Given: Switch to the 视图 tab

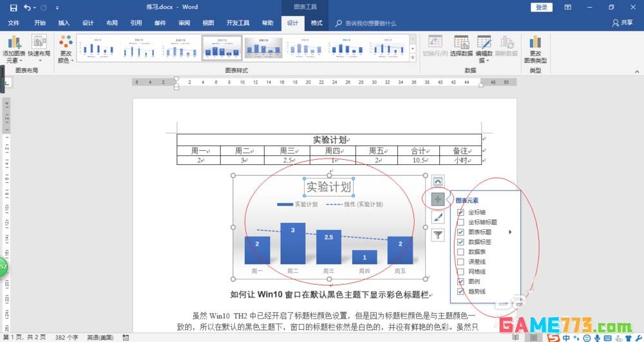Looking at the screenshot, I should pyautogui.click(x=208, y=23).
